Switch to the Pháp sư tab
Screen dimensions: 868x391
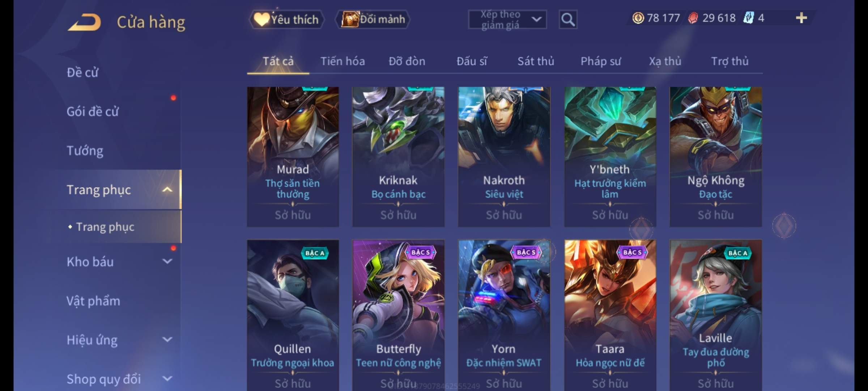pos(600,61)
